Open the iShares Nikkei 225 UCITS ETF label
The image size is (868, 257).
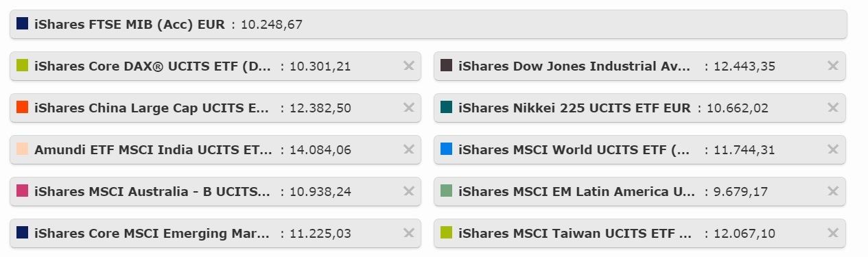point(575,108)
